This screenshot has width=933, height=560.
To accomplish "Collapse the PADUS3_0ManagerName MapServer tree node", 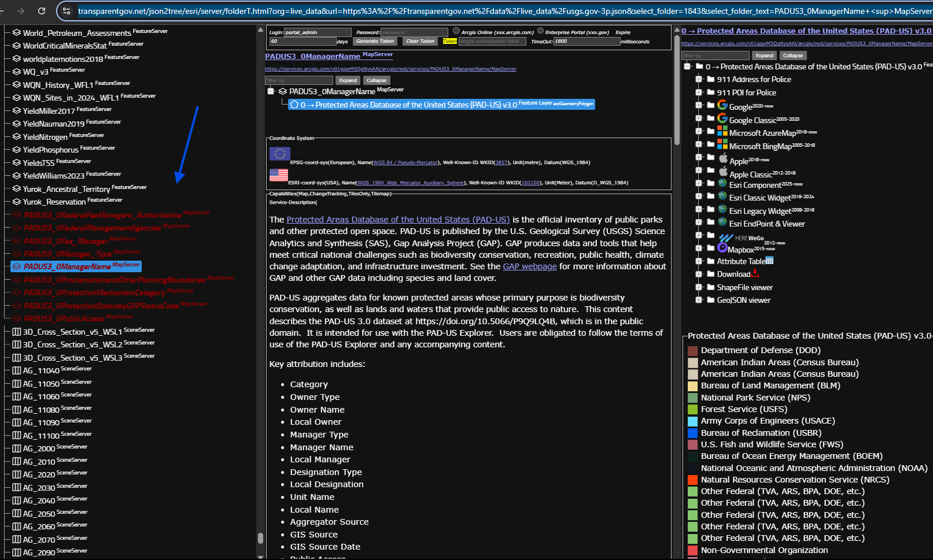I will click(271, 91).
